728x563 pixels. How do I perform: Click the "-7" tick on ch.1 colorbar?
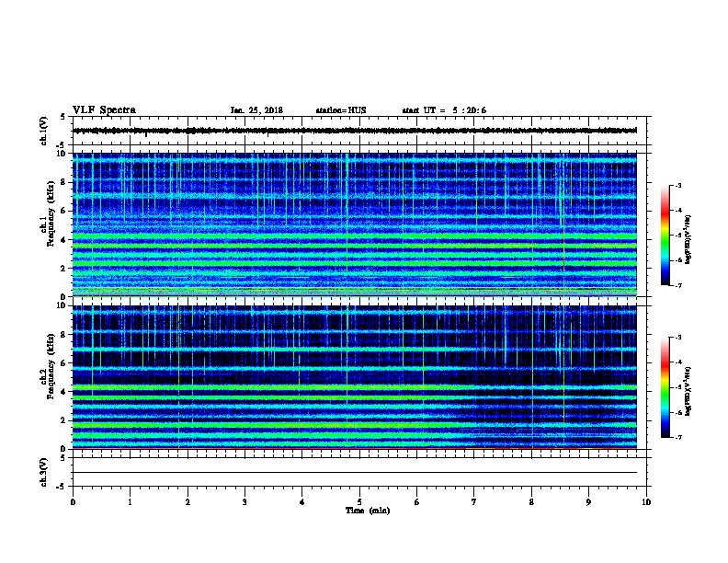tap(677, 285)
